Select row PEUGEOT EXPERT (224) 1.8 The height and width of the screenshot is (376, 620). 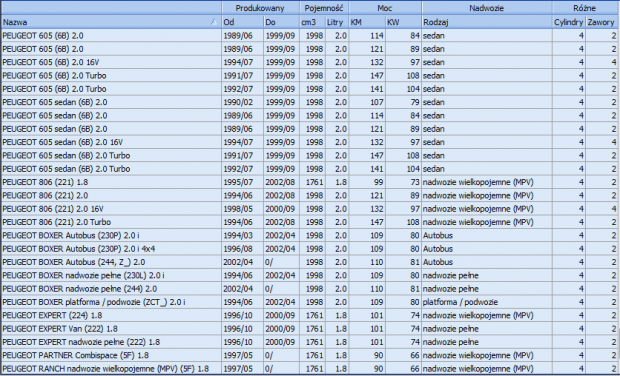[x=310, y=316]
